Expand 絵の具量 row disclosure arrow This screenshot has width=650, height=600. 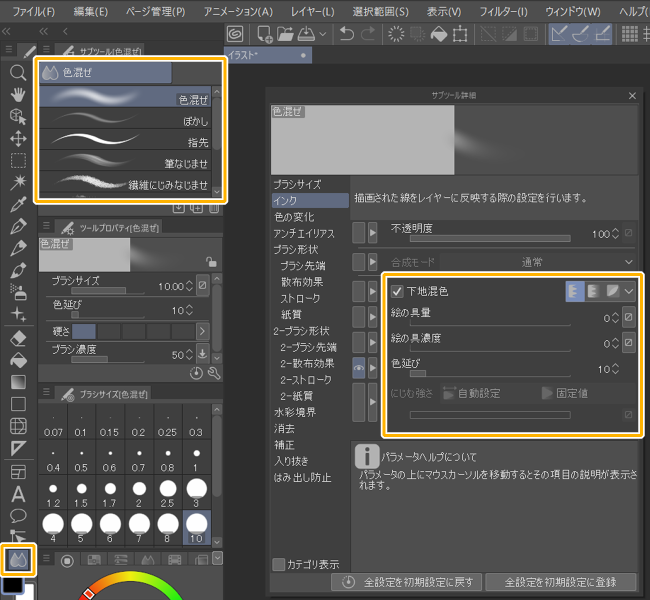[373, 317]
